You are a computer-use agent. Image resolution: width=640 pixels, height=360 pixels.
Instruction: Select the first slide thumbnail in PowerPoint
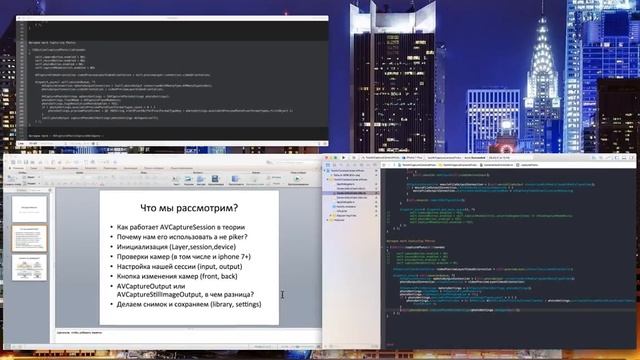click(29, 209)
